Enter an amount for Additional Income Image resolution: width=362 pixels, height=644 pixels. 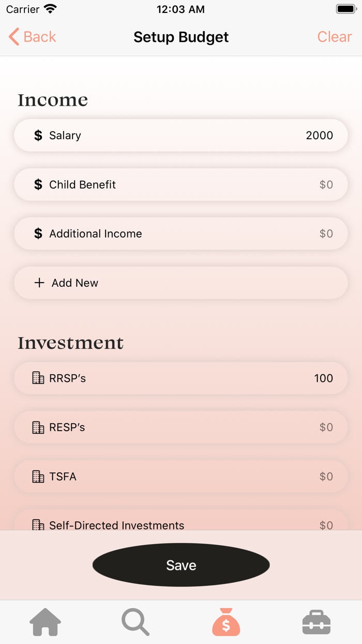pos(326,234)
